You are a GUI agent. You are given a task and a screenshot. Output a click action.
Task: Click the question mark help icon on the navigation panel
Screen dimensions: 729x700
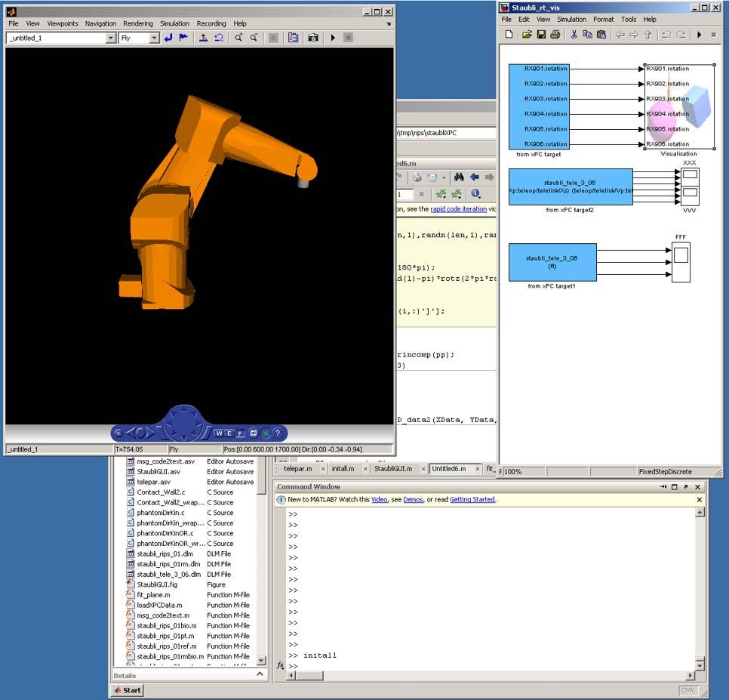click(x=278, y=433)
